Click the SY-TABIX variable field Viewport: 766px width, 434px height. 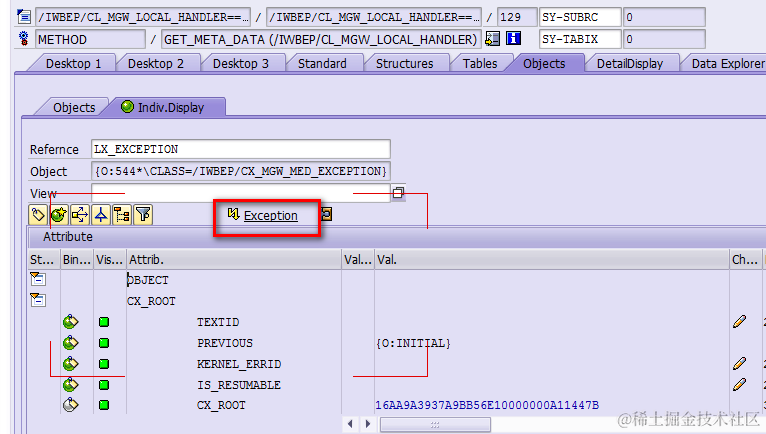(580, 39)
